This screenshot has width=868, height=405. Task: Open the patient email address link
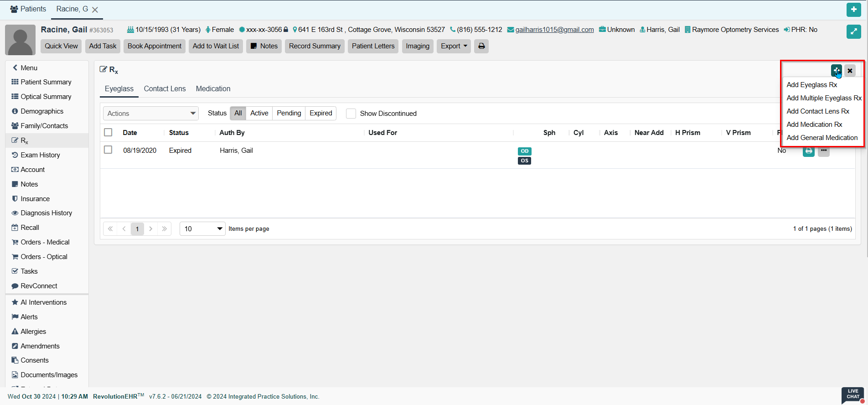pyautogui.click(x=554, y=30)
